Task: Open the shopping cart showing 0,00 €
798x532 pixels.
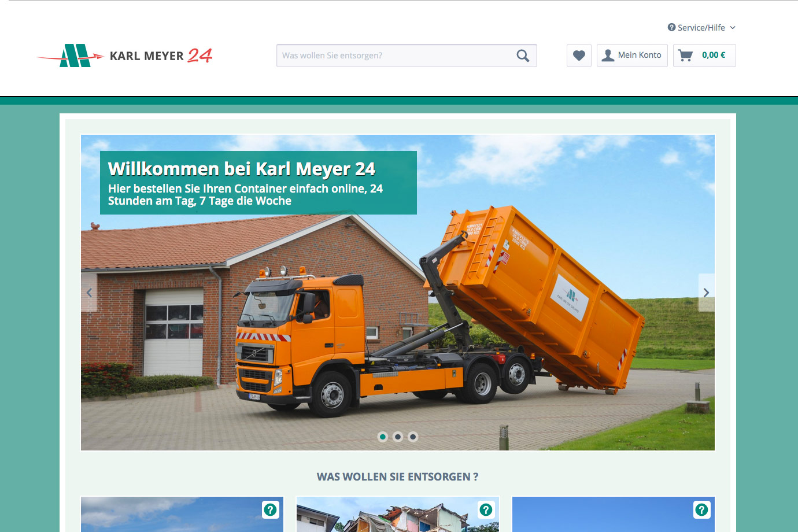Action: click(x=704, y=56)
